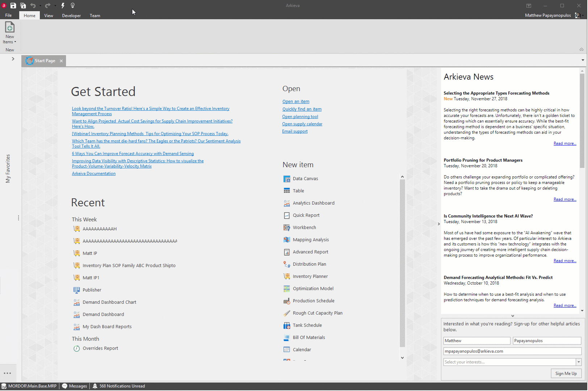Switch to the Developer ribbon tab
Image resolution: width=588 pixels, height=391 pixels.
(71, 16)
